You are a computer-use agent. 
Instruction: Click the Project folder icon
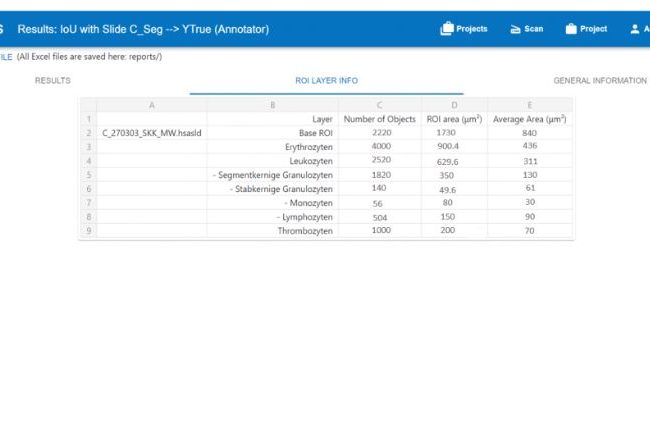coord(571,29)
